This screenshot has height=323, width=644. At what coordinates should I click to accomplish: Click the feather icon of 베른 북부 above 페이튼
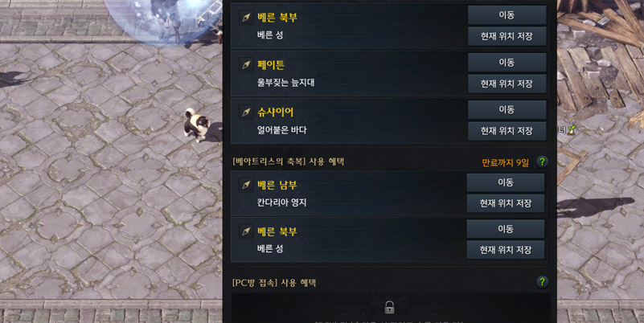pos(246,17)
